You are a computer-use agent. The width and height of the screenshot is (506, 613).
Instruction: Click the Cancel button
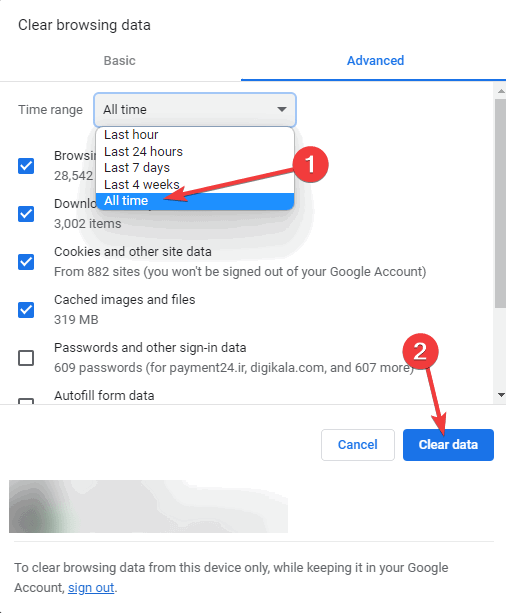pyautogui.click(x=358, y=445)
